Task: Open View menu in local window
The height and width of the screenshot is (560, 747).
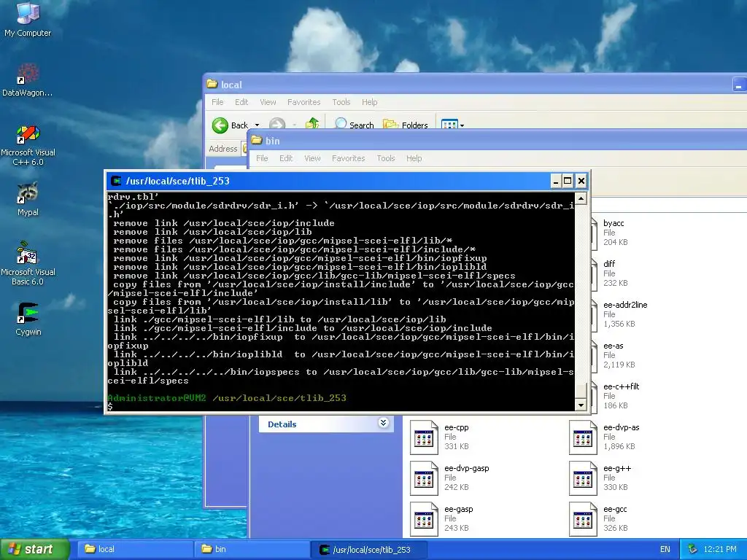Action: (268, 102)
